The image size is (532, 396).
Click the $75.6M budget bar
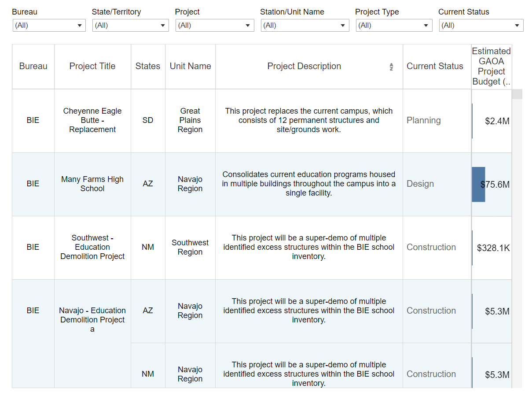(478, 184)
